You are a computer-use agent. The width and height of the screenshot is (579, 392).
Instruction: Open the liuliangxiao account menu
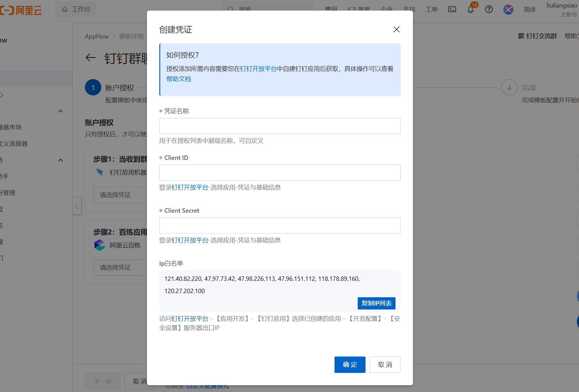[562, 10]
